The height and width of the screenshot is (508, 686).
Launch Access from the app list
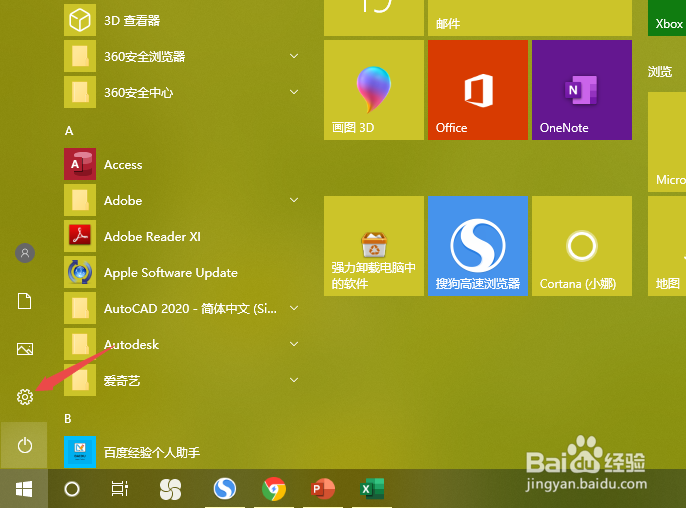(x=182, y=165)
